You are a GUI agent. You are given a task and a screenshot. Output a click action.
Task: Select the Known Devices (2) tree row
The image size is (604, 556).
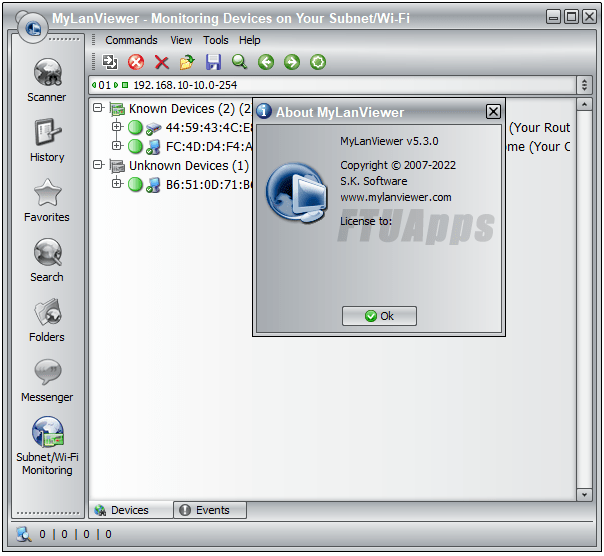click(190, 109)
